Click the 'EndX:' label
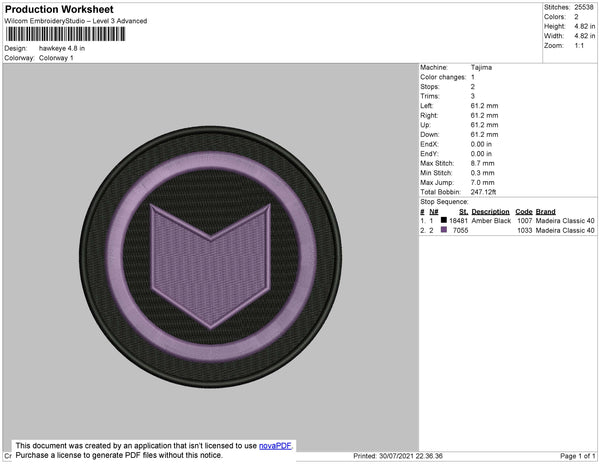 tap(429, 144)
